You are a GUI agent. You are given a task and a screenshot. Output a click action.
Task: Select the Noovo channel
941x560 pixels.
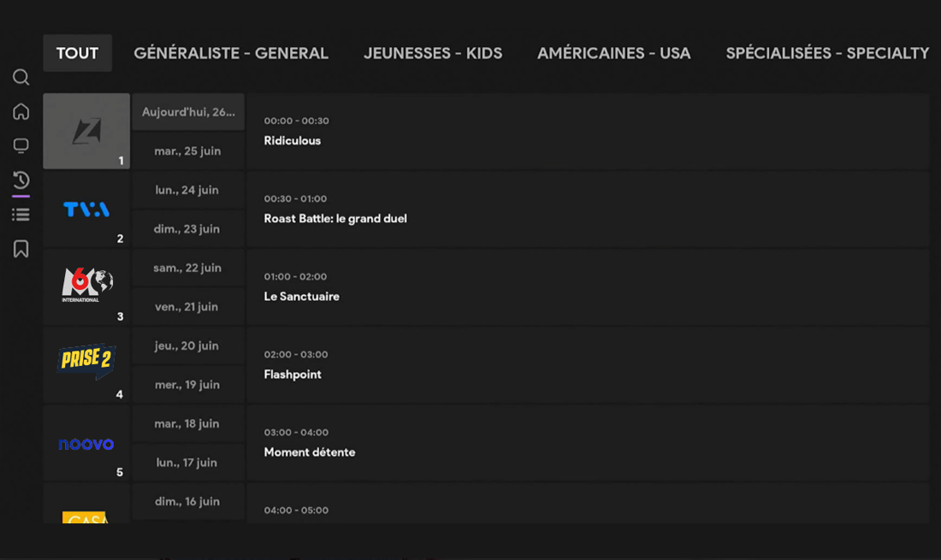(x=86, y=443)
